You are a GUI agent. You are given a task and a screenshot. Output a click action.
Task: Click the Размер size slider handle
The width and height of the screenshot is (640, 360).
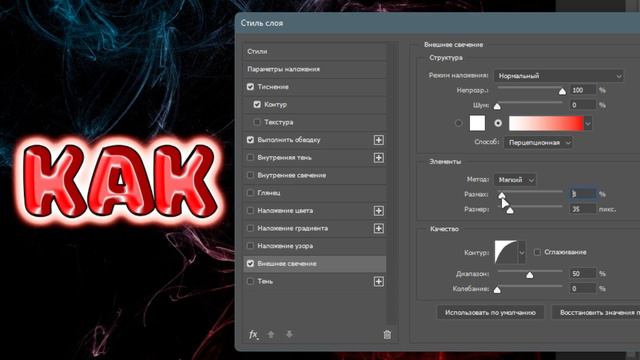510,211
